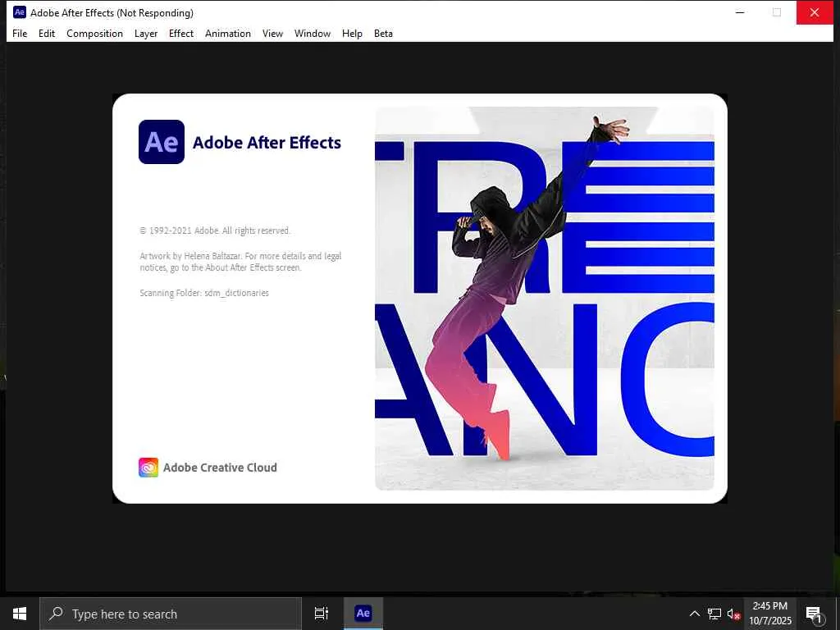Open the View menu
The width and height of the screenshot is (840, 630).
click(x=272, y=33)
